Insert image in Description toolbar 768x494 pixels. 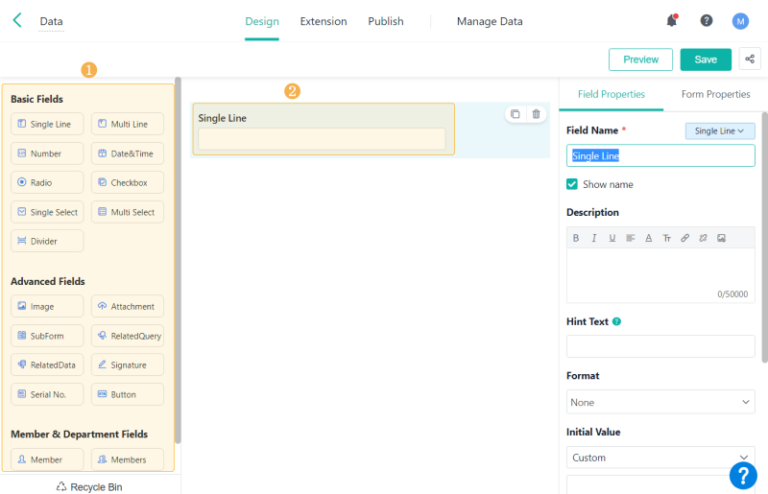point(721,238)
